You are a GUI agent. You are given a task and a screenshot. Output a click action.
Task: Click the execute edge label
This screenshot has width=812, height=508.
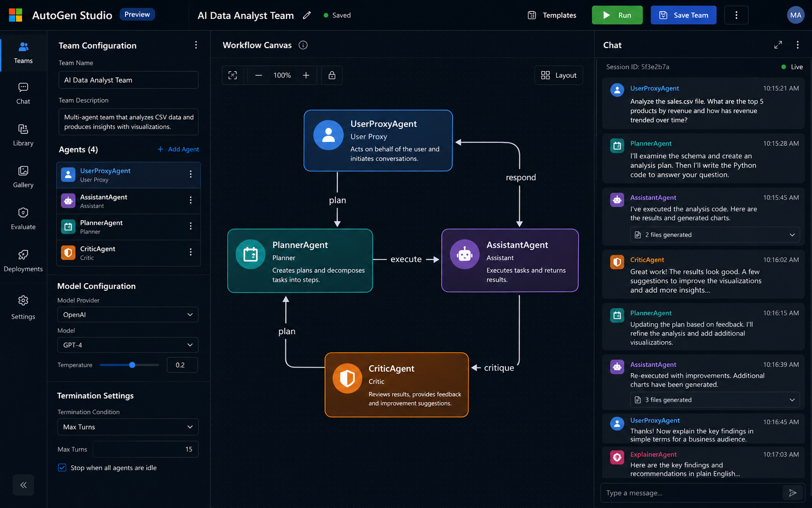(406, 259)
